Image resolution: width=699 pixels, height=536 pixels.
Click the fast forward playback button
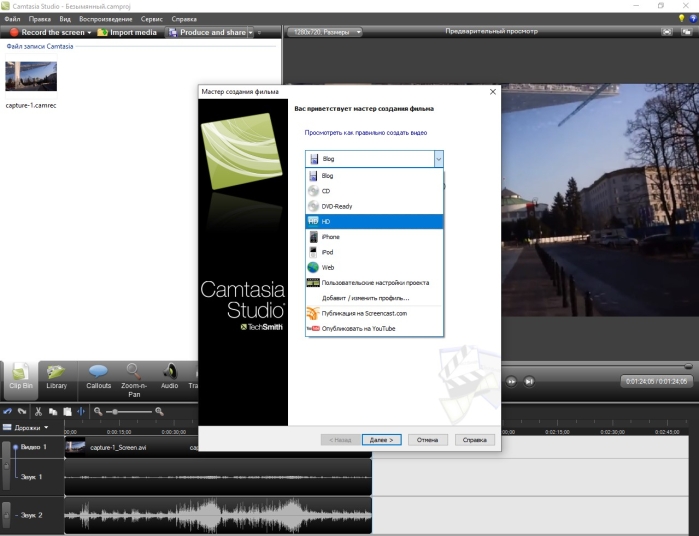[x=511, y=381]
